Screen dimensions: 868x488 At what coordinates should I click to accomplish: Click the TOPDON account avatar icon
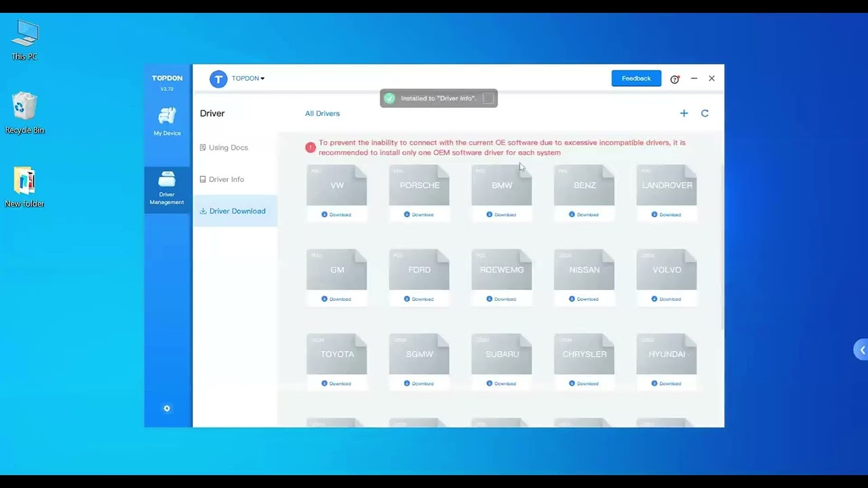point(218,79)
